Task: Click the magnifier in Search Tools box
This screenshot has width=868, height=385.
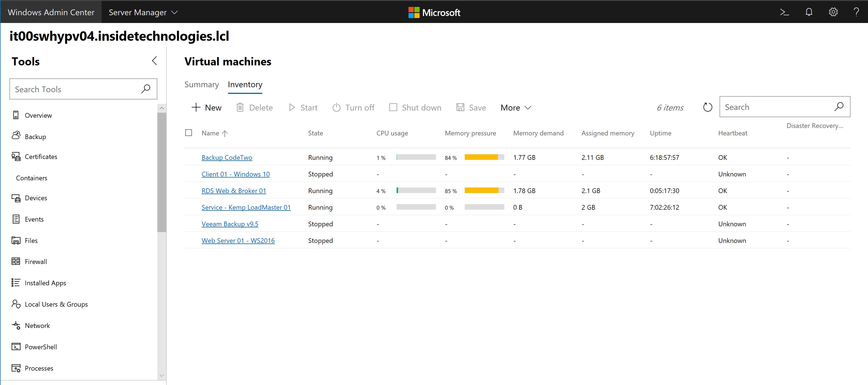Action: tap(146, 89)
